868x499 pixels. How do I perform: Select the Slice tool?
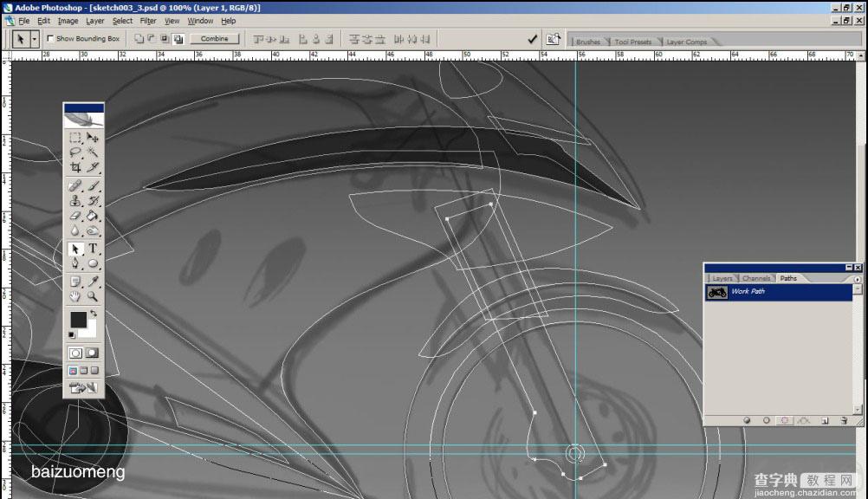point(93,167)
